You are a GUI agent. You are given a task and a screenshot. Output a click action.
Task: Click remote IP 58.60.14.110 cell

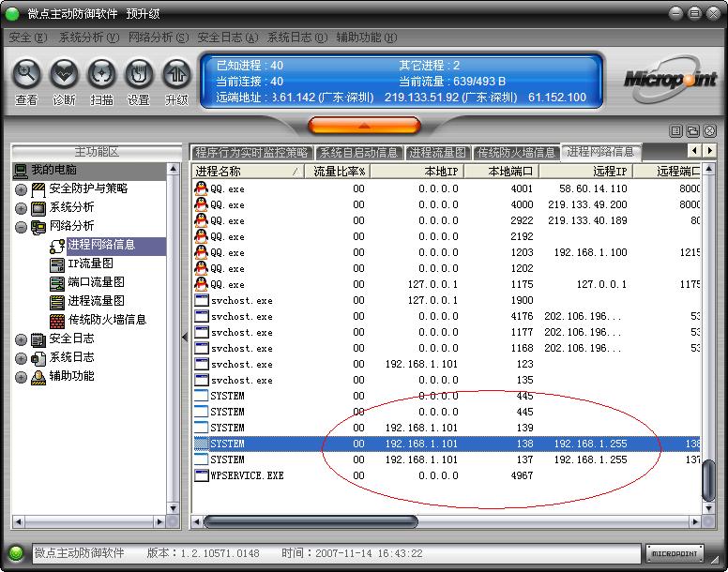pos(593,188)
